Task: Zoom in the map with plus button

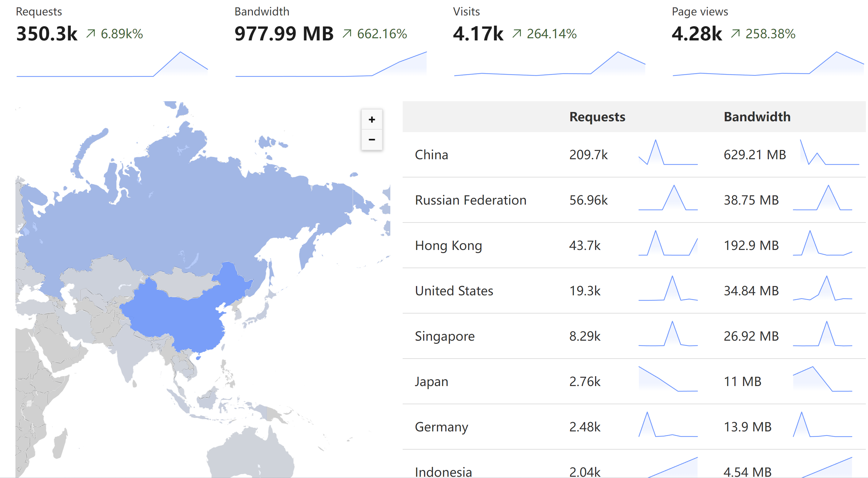Action: (x=372, y=119)
